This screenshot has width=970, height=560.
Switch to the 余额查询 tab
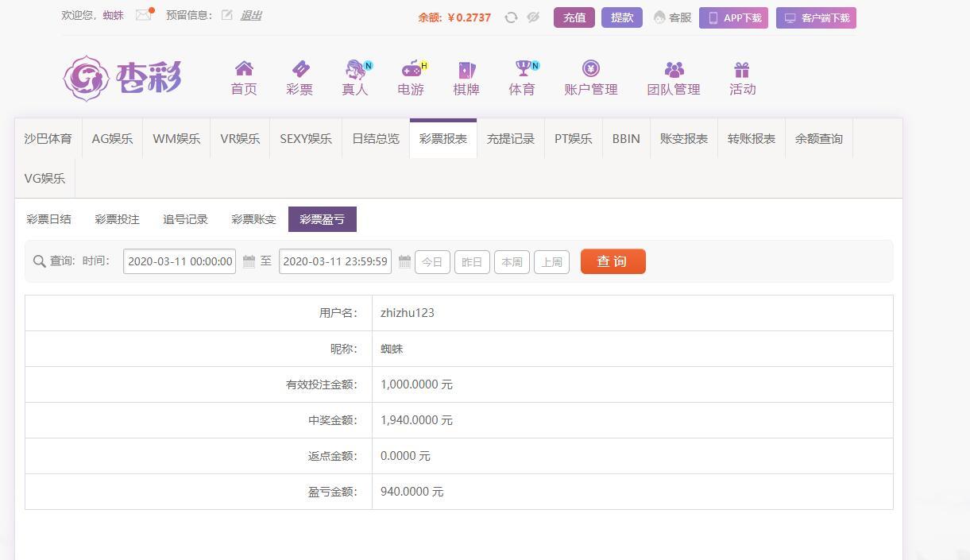pyautogui.click(x=819, y=138)
